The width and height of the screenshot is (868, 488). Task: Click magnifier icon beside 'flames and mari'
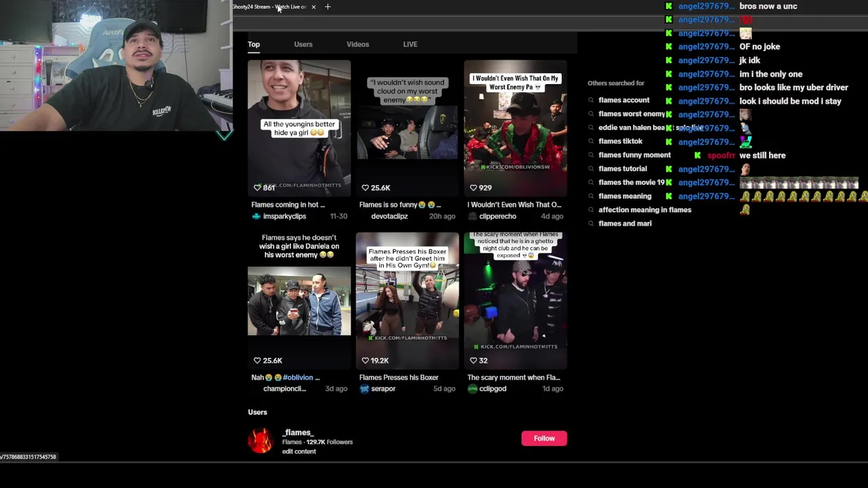coord(591,224)
